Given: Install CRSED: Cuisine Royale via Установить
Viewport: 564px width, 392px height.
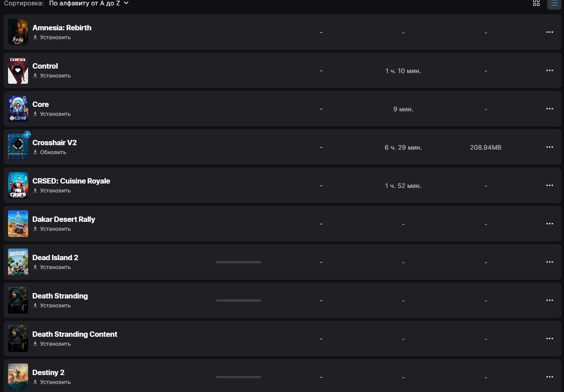Looking at the screenshot, I should click(x=55, y=190).
